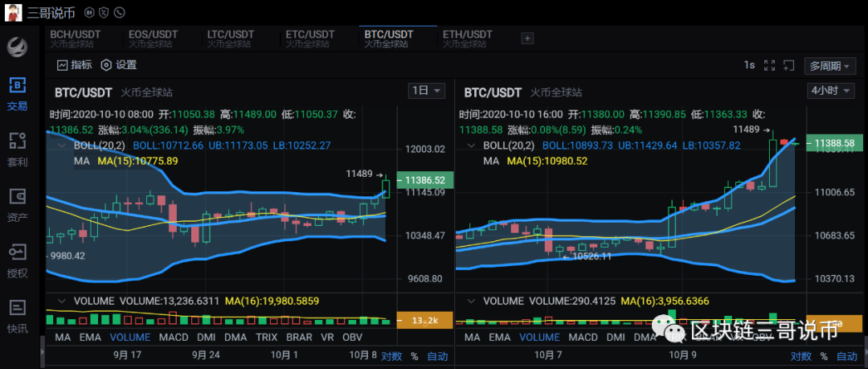Select MACD indicator below 1日 chart
This screenshot has height=369, width=868.
click(x=174, y=337)
